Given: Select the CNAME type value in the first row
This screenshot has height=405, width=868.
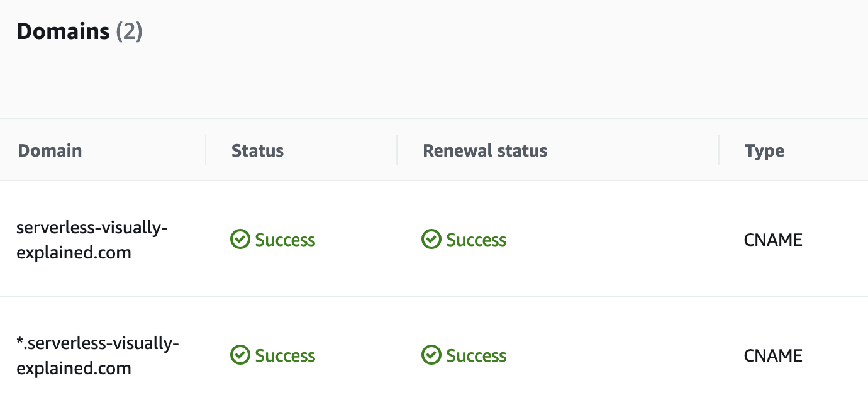Looking at the screenshot, I should point(774,240).
